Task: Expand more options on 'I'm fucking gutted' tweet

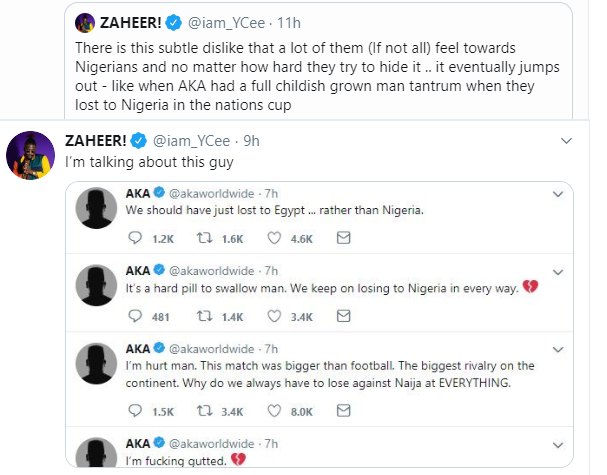Action: pyautogui.click(x=556, y=443)
